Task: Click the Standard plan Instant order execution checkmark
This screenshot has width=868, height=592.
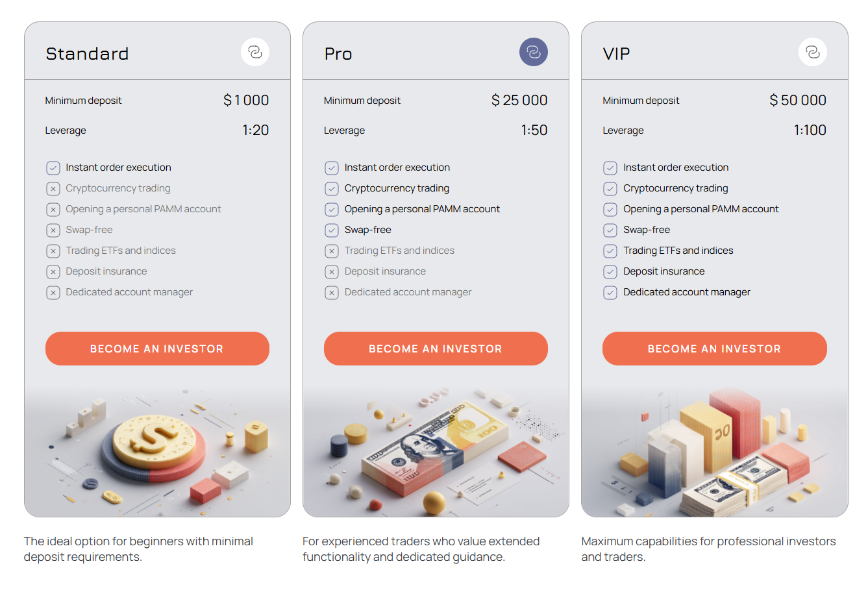Action: 53,168
